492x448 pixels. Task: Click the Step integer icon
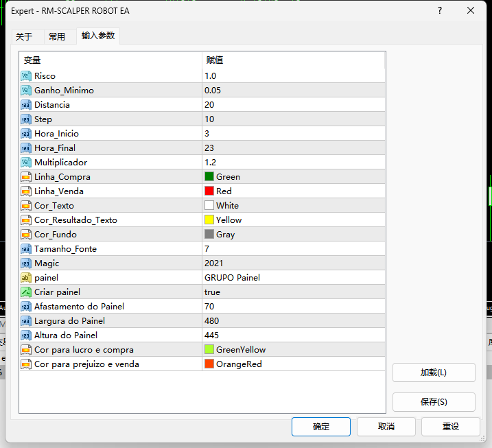pyautogui.click(x=26, y=119)
